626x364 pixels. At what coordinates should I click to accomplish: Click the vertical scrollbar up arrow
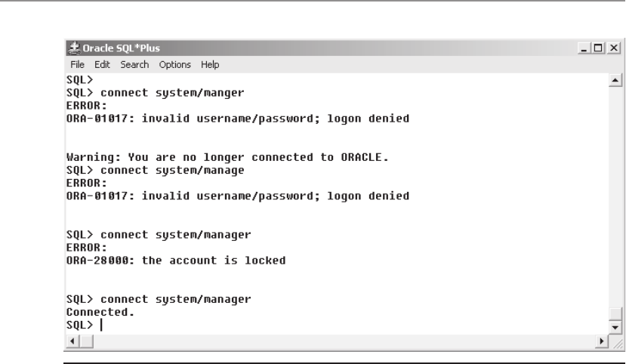[615, 80]
